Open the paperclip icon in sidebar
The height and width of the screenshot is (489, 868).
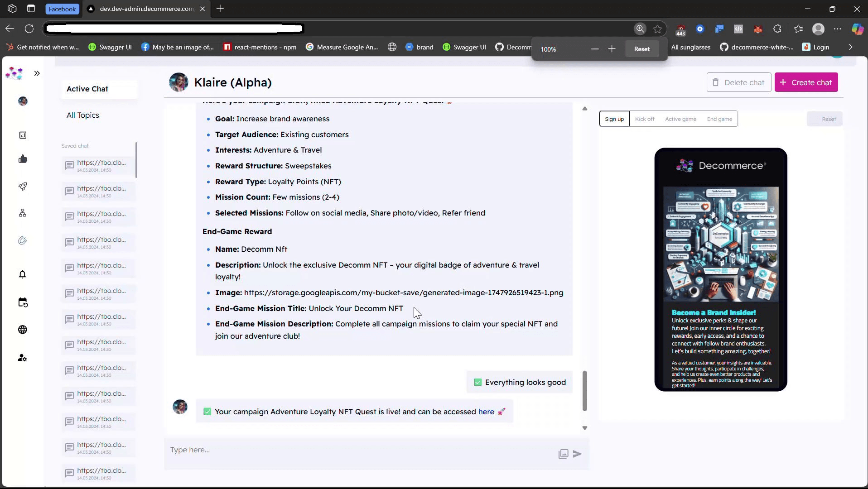(x=23, y=240)
